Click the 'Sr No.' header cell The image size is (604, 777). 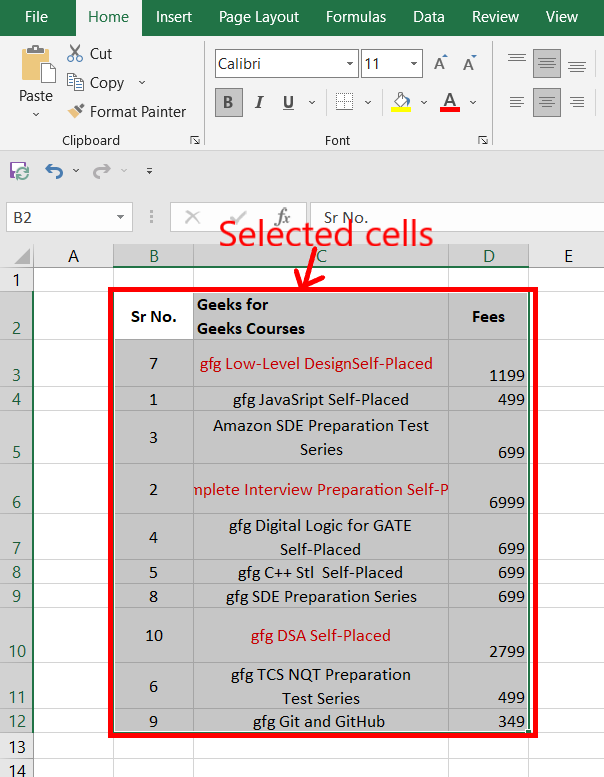154,316
